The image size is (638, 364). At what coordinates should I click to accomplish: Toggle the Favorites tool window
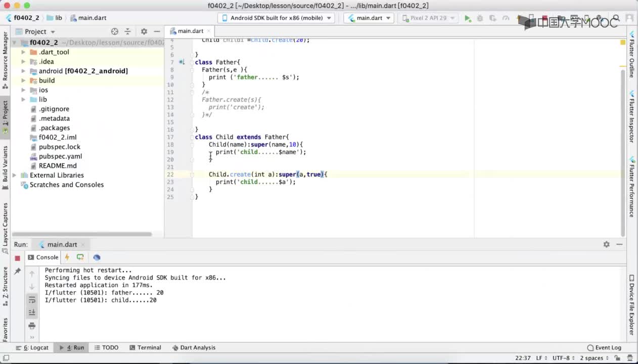(6, 330)
